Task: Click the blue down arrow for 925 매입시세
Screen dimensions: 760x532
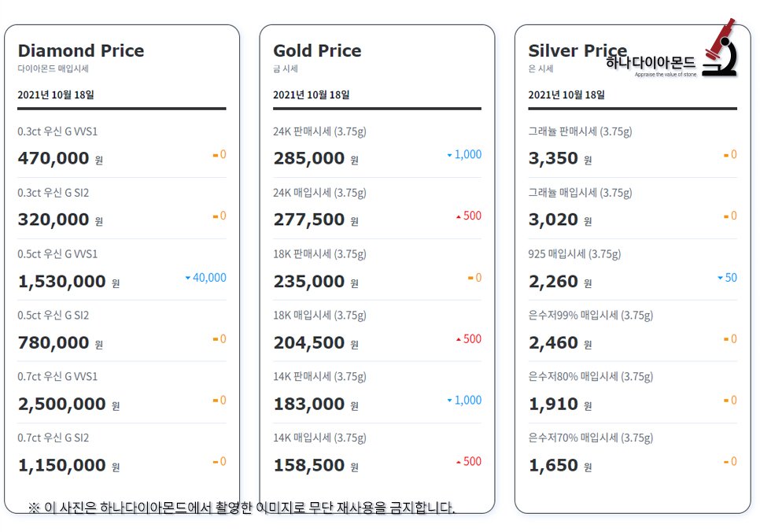Action: [x=720, y=278]
